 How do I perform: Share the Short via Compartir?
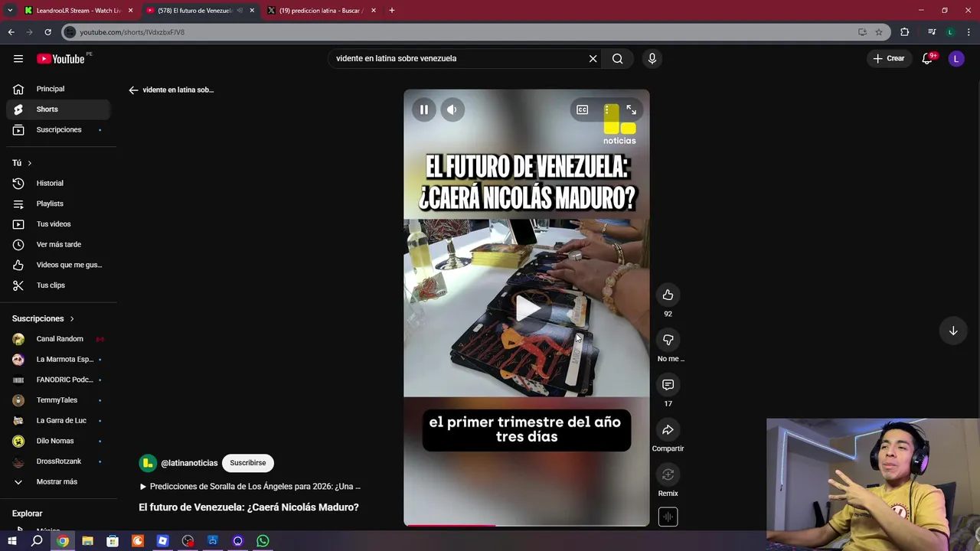pos(668,430)
